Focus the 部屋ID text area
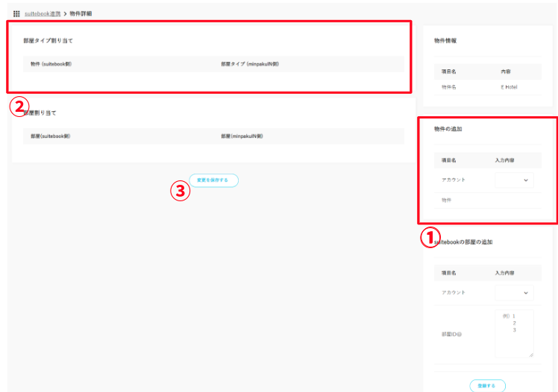The image size is (558, 392). coord(514,332)
